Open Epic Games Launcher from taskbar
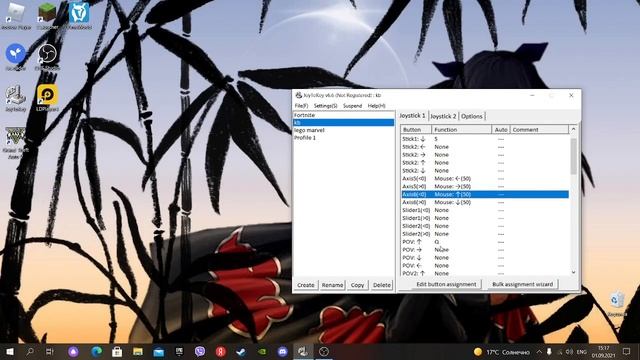This screenshot has height=360, width=640. (179, 351)
